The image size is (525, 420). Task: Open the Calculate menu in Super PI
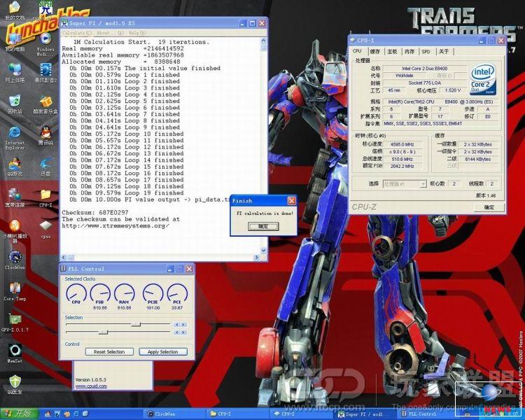[77, 33]
